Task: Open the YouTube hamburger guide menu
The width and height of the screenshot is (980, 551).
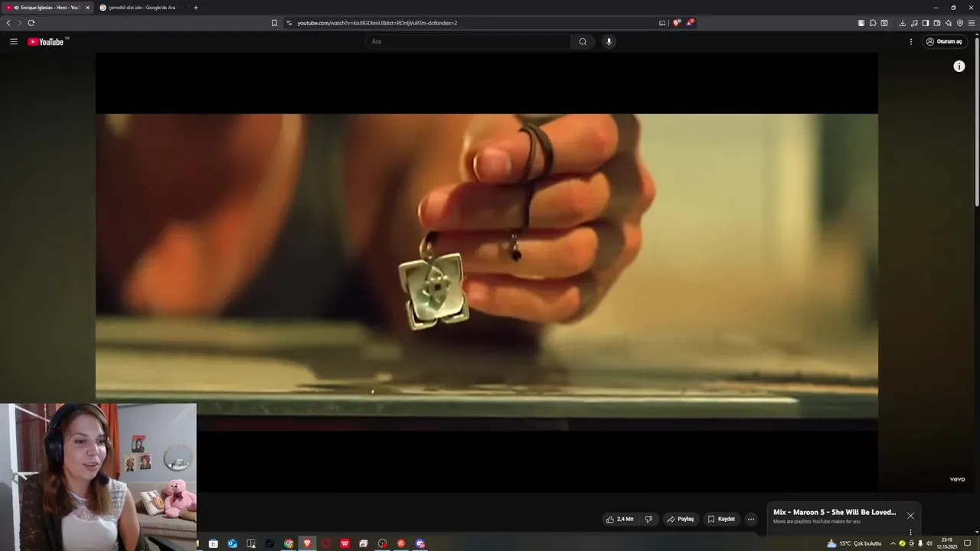Action: [x=13, y=41]
